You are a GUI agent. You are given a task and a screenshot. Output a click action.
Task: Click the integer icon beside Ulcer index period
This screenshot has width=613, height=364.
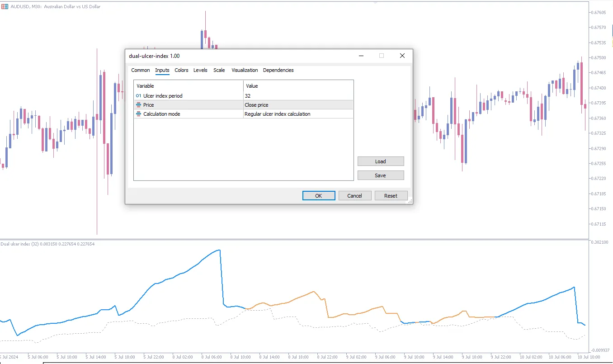coord(138,96)
